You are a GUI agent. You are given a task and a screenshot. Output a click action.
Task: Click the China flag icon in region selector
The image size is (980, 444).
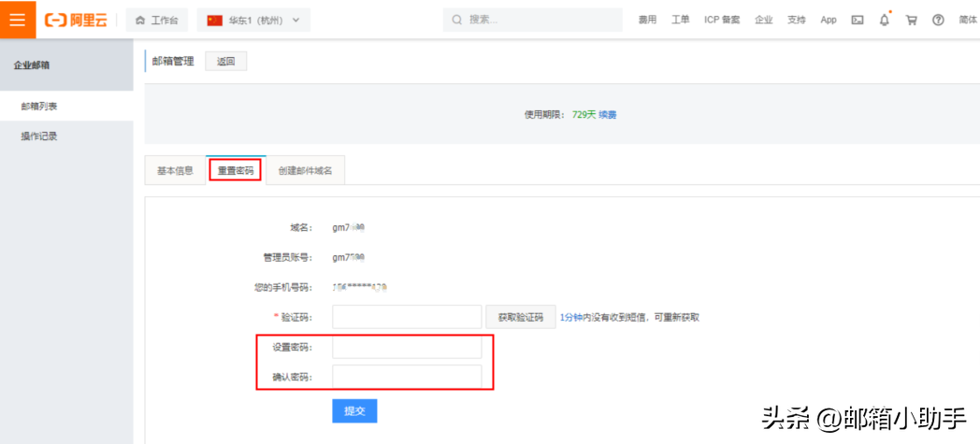(215, 20)
